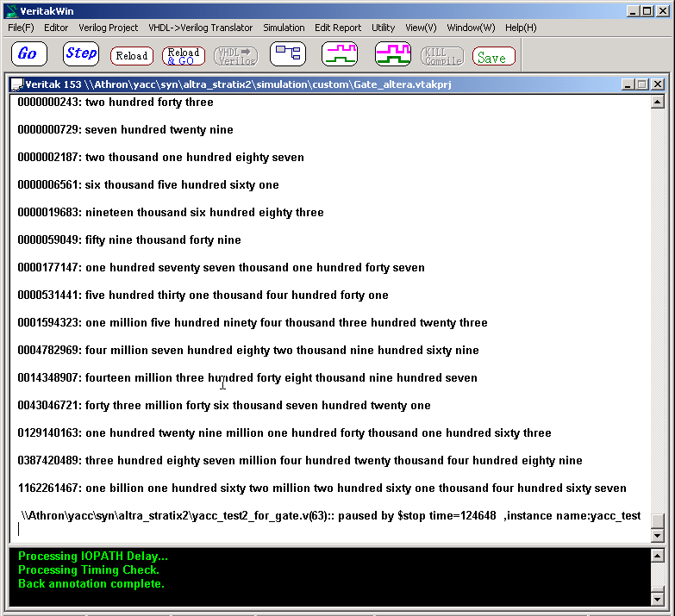The height and width of the screenshot is (616, 675).
Task: Click the bold-bordered waveform icon
Action: click(x=392, y=54)
